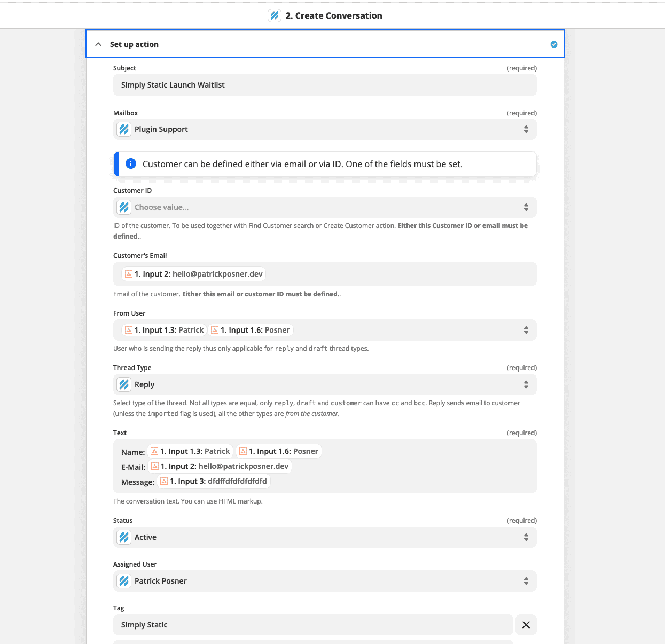Open the Thread Type dropdown showing Reply
This screenshot has width=665, height=644.
coord(325,384)
